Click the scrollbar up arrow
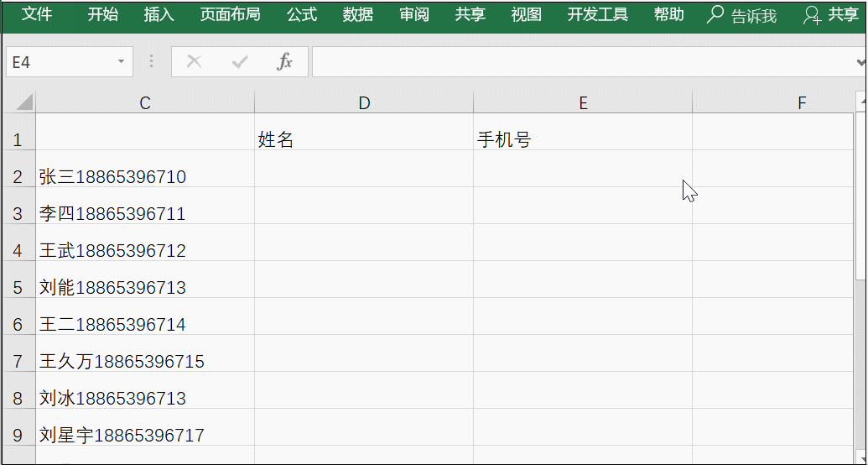 [861, 102]
